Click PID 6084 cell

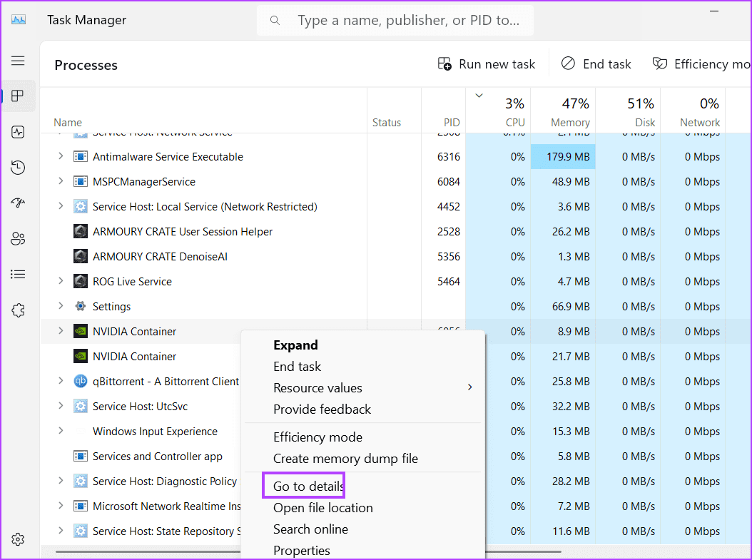[x=444, y=182]
